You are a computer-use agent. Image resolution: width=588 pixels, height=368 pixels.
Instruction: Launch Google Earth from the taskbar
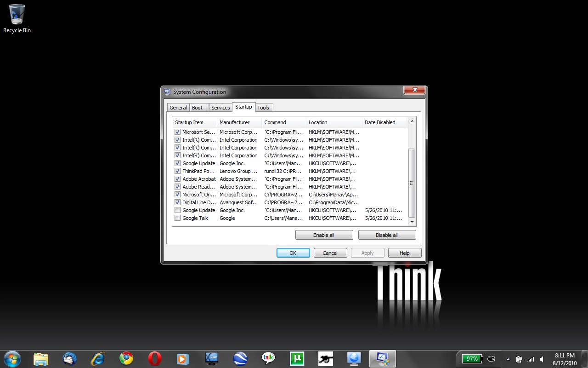click(240, 359)
